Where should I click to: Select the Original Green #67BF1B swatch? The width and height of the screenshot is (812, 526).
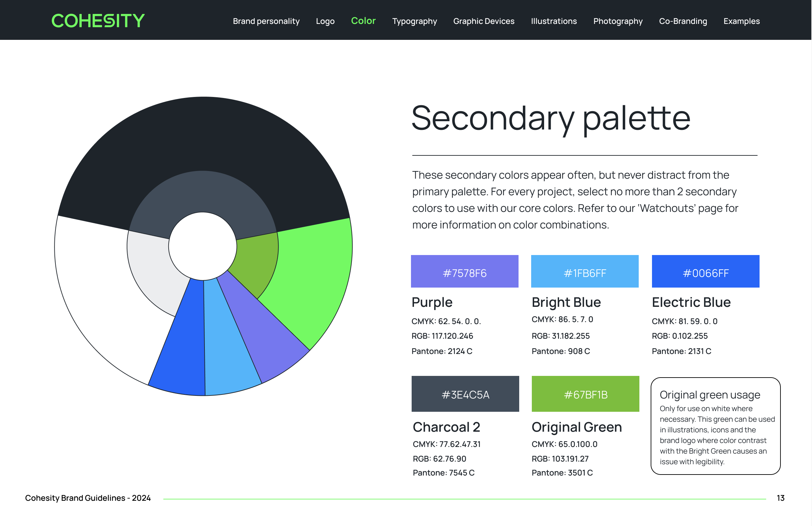pyautogui.click(x=585, y=394)
